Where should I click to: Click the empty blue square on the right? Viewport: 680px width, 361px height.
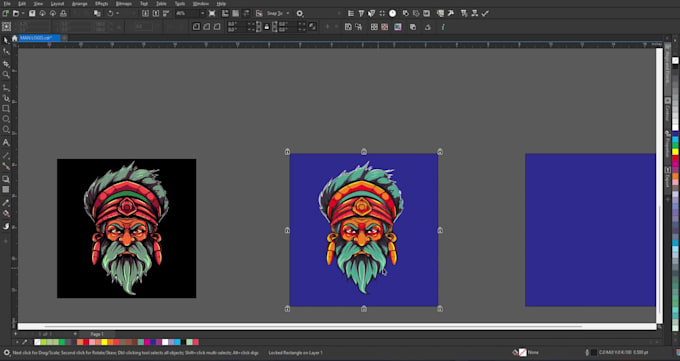point(590,230)
